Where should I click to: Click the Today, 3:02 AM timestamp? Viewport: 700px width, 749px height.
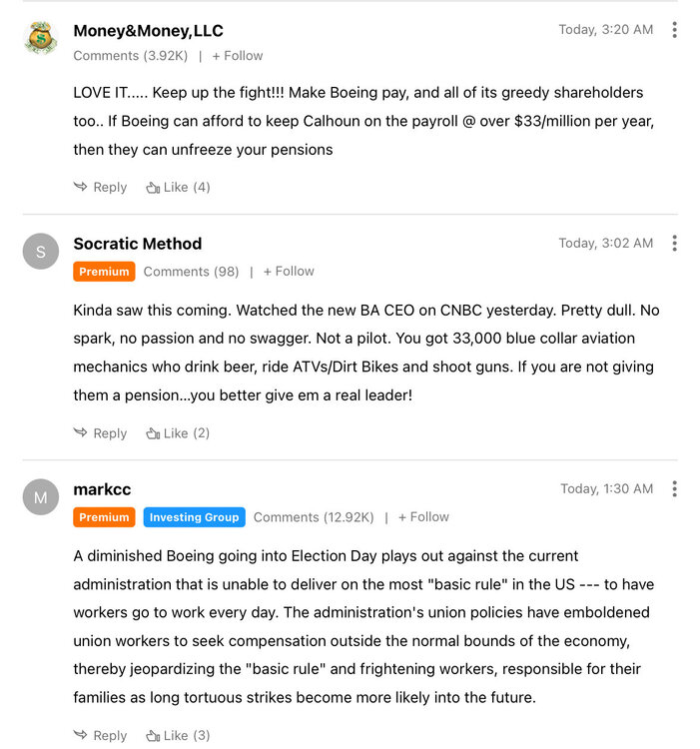[x=605, y=244]
